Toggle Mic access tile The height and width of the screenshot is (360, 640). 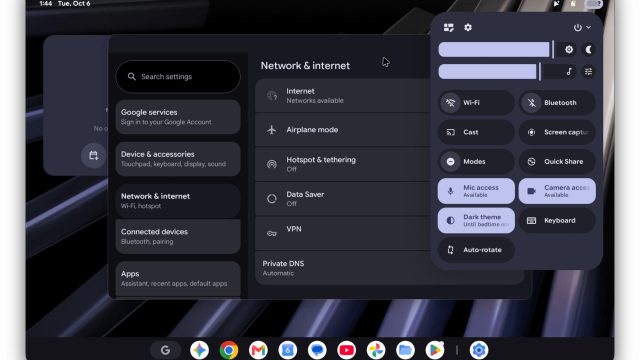[476, 191]
